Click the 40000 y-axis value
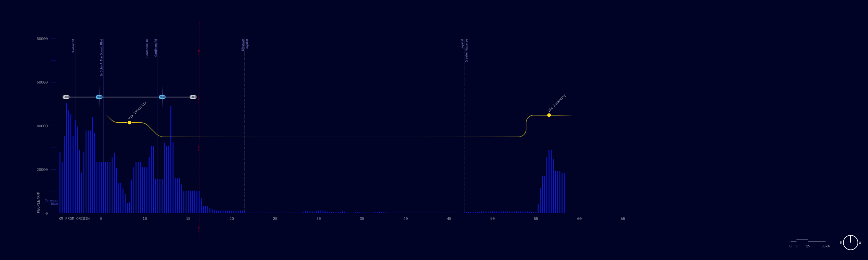The image size is (868, 260). 42,126
